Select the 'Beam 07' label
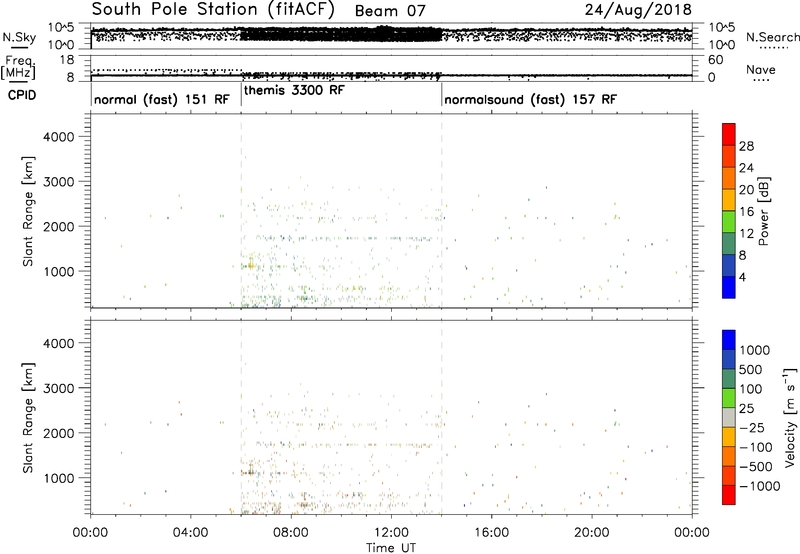This screenshot has height=554, width=800. 390,11
